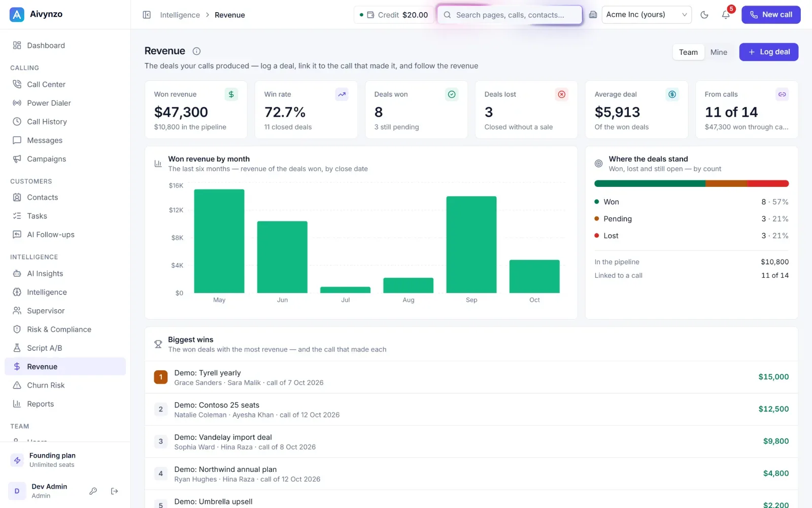Click the May revenue bar
This screenshot has height=508, width=812.
tap(219, 241)
